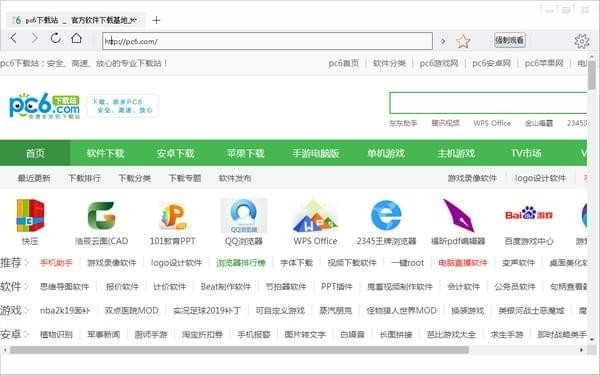The width and height of the screenshot is (600, 375).
Task: Click the 实况足球2019补丁 link
Action: coord(207,310)
